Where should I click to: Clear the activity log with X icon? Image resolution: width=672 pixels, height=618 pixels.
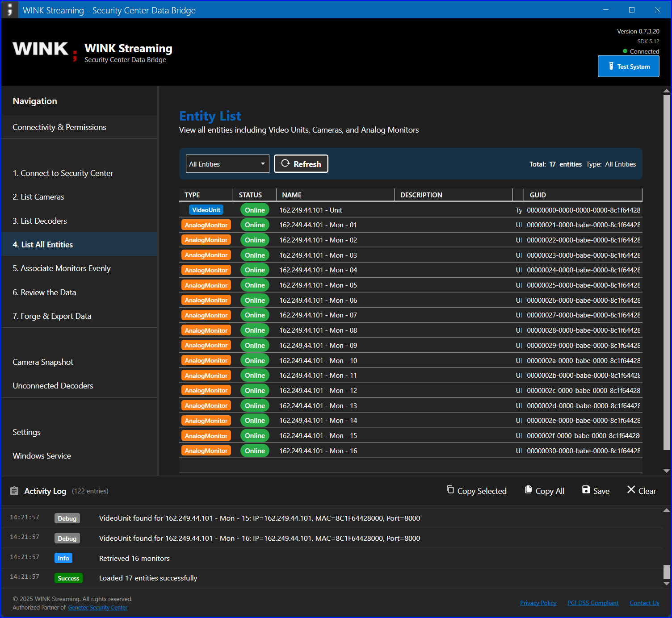[631, 490]
